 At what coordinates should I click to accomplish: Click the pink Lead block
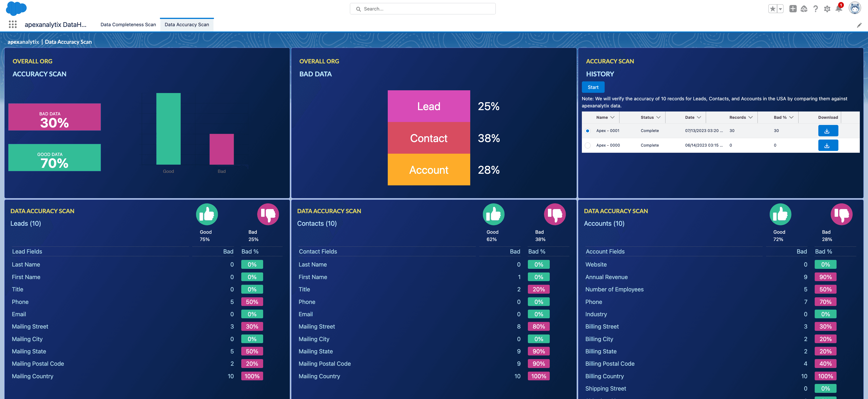point(429,106)
